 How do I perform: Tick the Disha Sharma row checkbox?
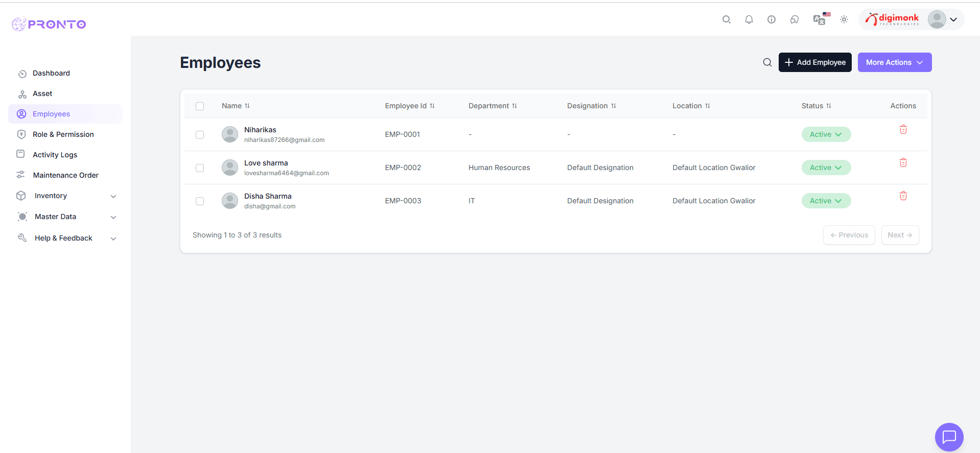tap(200, 201)
